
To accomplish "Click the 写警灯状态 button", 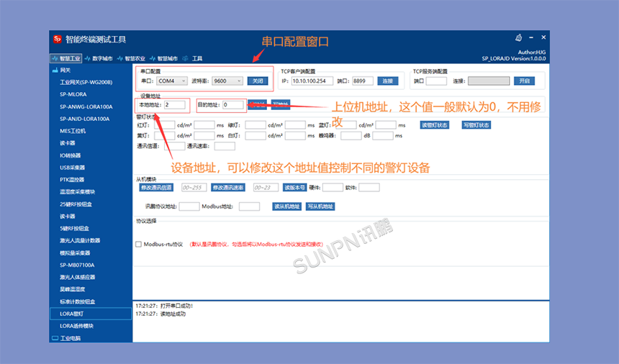I will click(x=476, y=125).
